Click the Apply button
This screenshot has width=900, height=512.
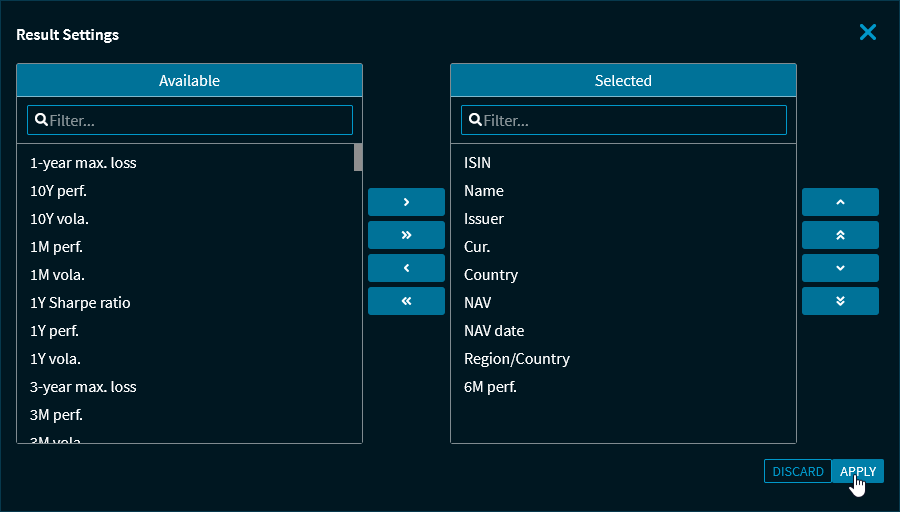857,471
